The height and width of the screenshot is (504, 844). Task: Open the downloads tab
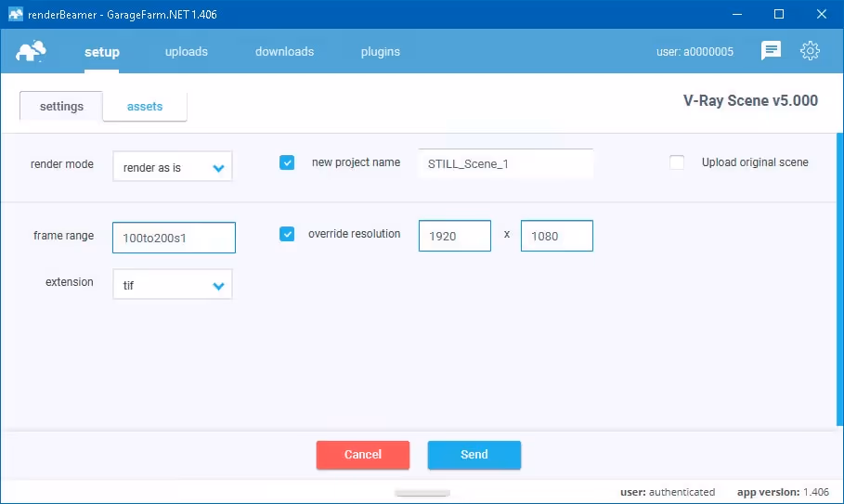[284, 52]
